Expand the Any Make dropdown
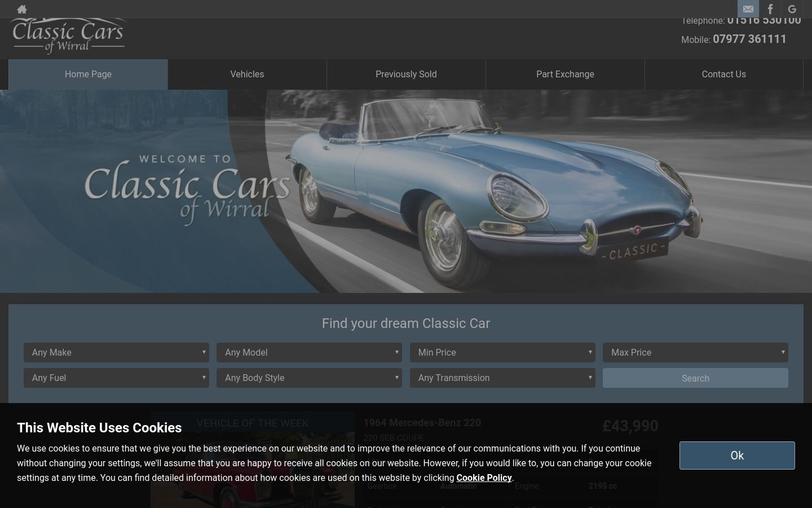 coord(116,352)
